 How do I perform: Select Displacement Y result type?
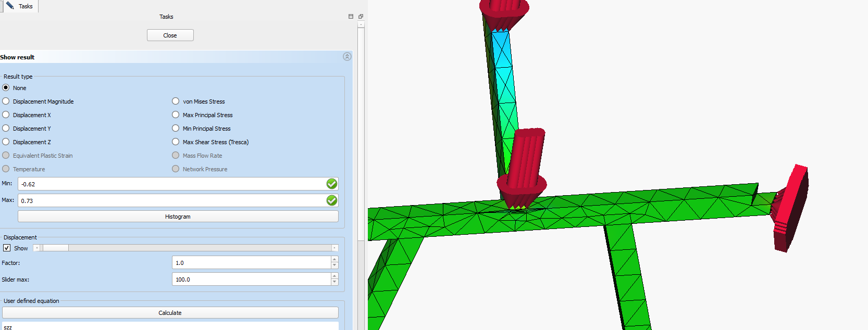[x=6, y=128]
